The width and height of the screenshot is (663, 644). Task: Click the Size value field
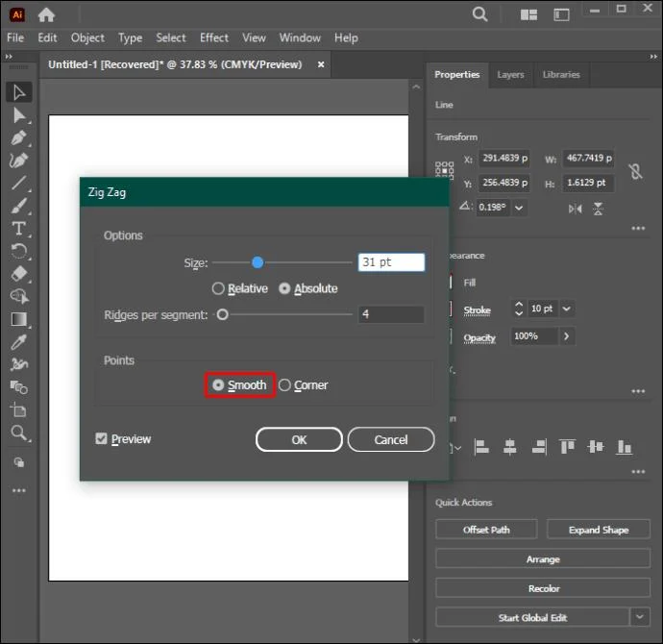click(391, 262)
